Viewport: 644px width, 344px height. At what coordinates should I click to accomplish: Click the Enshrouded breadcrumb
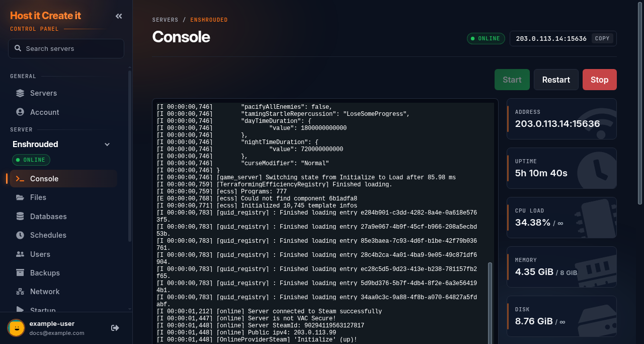point(209,20)
